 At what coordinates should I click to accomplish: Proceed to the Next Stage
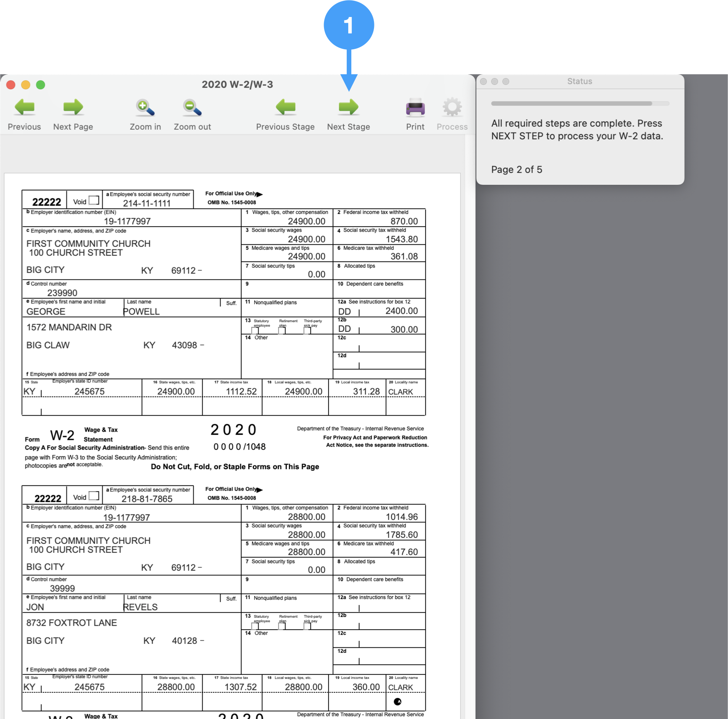tap(348, 108)
